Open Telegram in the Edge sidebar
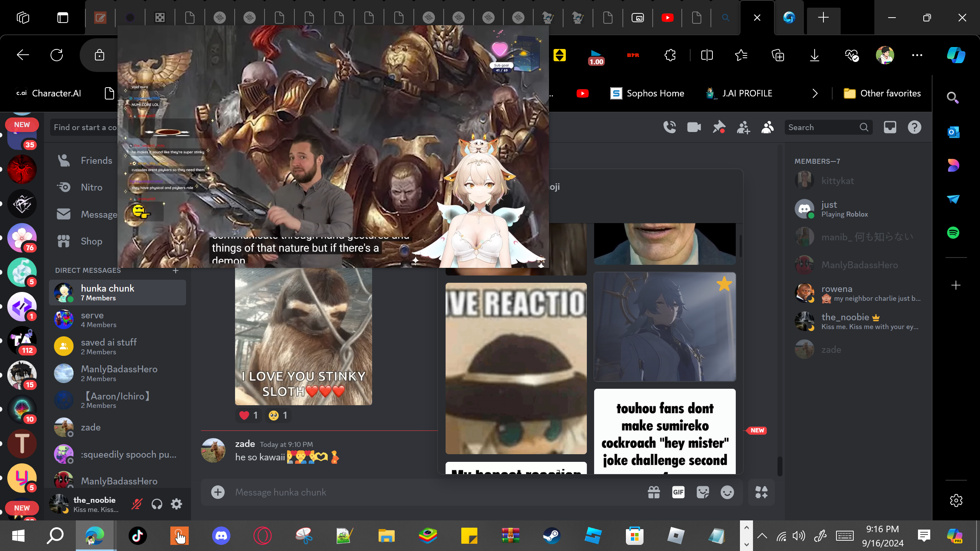The height and width of the screenshot is (551, 980). [953, 199]
